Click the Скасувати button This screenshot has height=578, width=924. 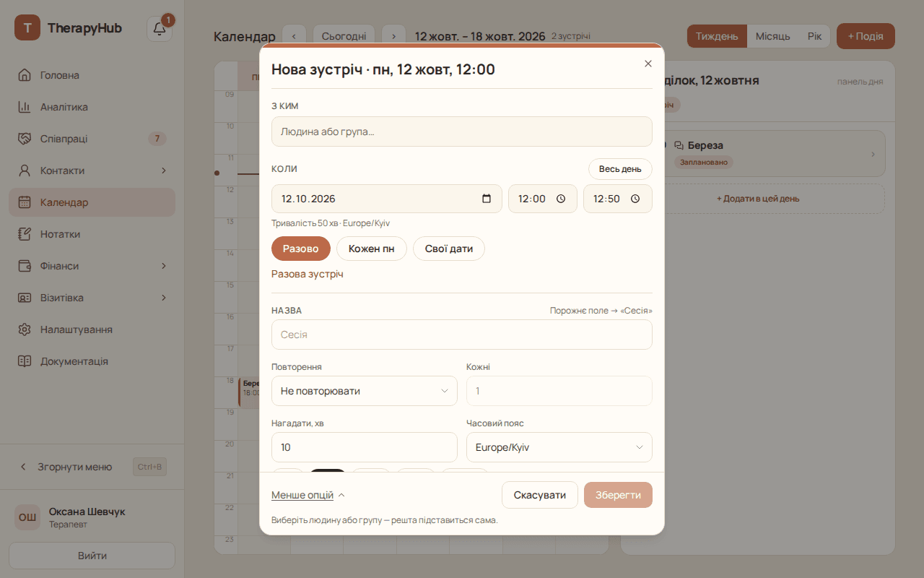(540, 495)
